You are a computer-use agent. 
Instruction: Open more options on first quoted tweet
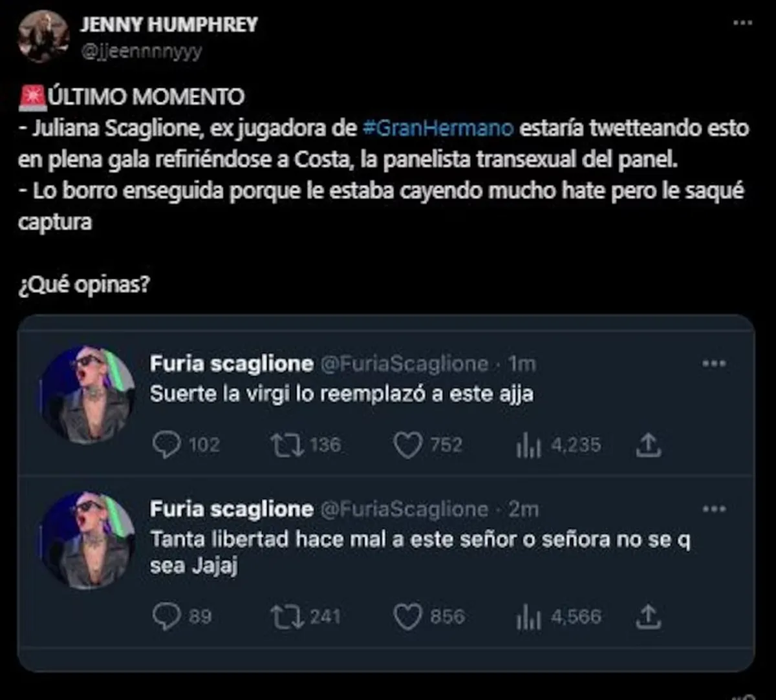click(713, 364)
